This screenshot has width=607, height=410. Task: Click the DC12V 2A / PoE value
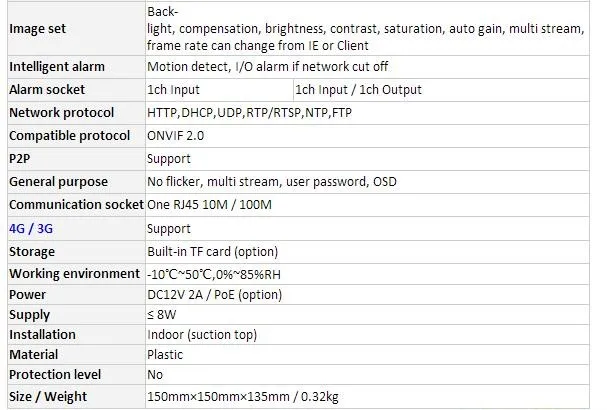pos(214,295)
